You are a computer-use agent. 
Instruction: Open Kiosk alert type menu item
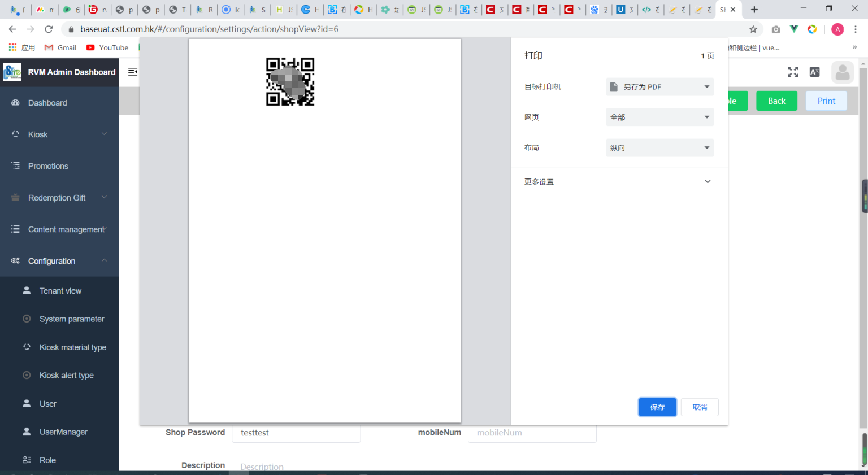click(x=59, y=376)
